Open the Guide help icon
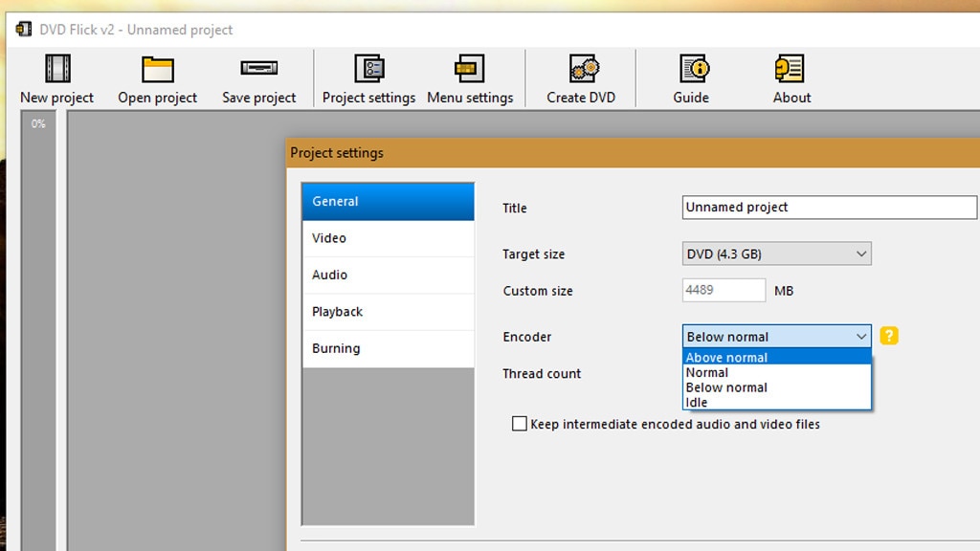 click(695, 69)
